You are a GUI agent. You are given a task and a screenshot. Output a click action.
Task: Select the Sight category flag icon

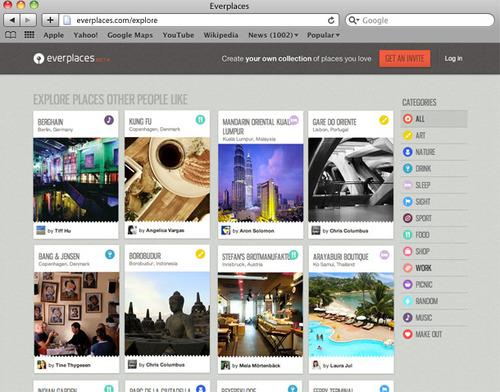407,202
